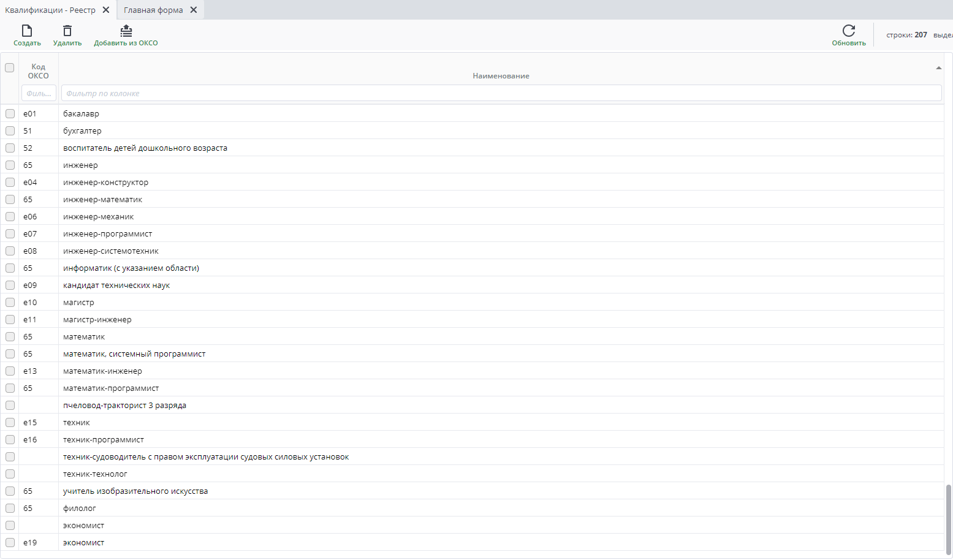The width and height of the screenshot is (953, 560).
Task: Click the бакалавр name cell
Action: coord(501,113)
